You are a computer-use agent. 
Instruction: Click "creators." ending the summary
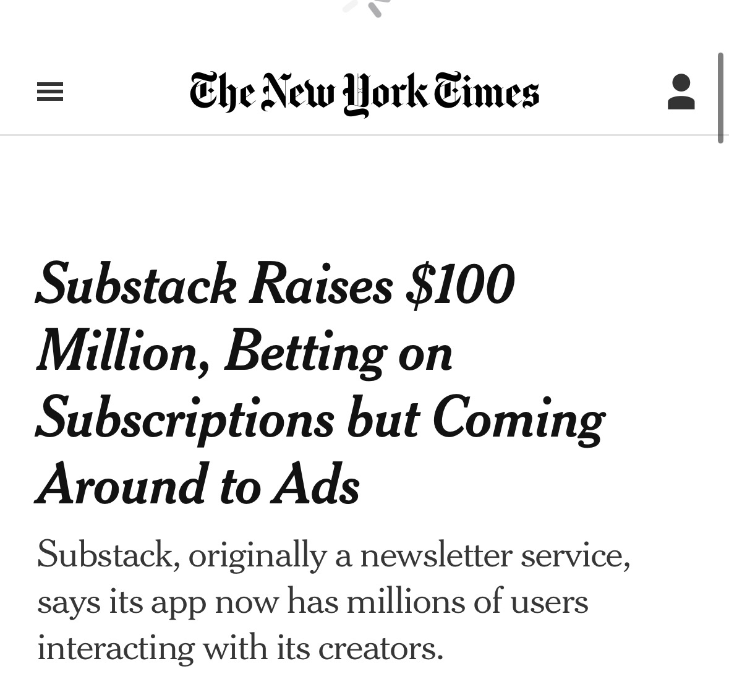tap(381, 649)
